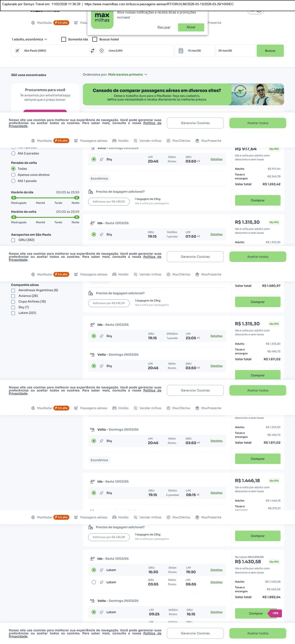Click the luggage icon by 'Precisa de bagagem adicional?'
The image size is (295, 644).
[91, 192]
